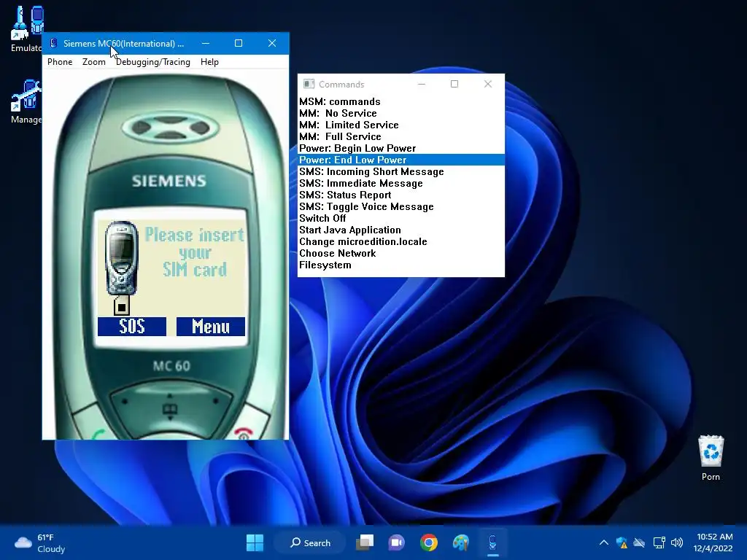
Task: Minimize the Commands window
Action: 422,85
